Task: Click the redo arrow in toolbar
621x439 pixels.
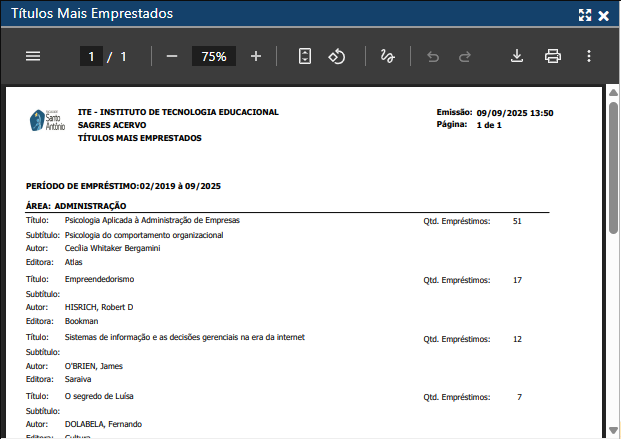Action: [465, 57]
